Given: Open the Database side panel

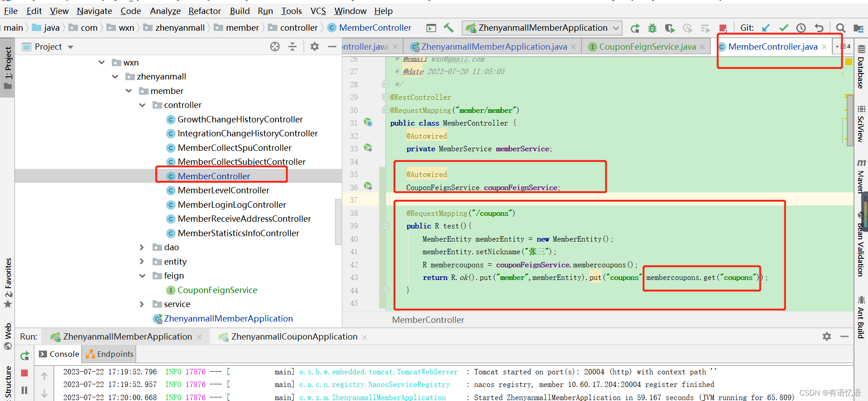Looking at the screenshot, I should click(x=861, y=66).
